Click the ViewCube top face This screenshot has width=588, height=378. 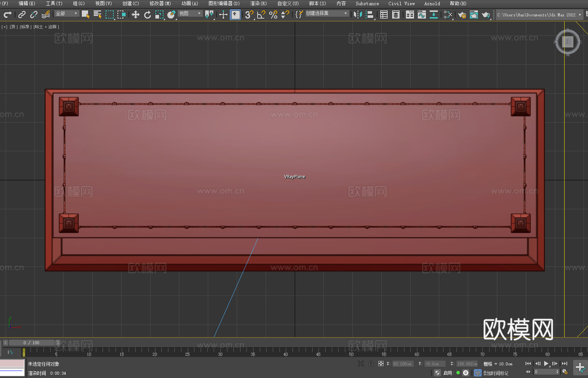coord(568,42)
